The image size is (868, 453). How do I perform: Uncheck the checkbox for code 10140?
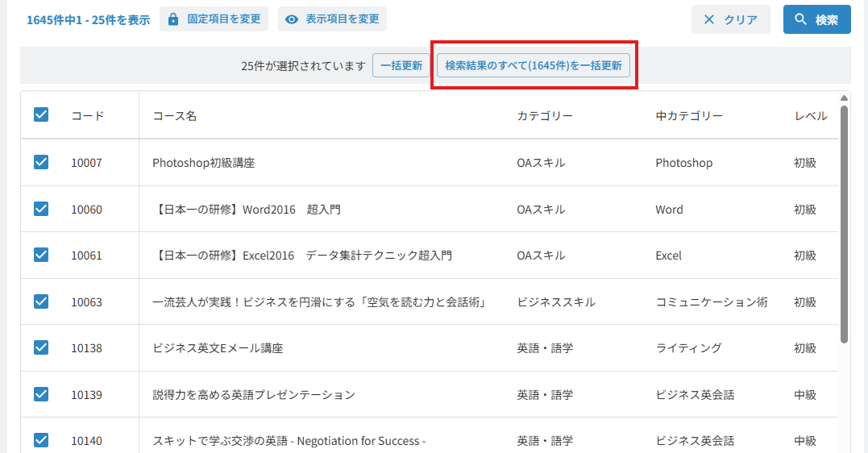(x=41, y=440)
